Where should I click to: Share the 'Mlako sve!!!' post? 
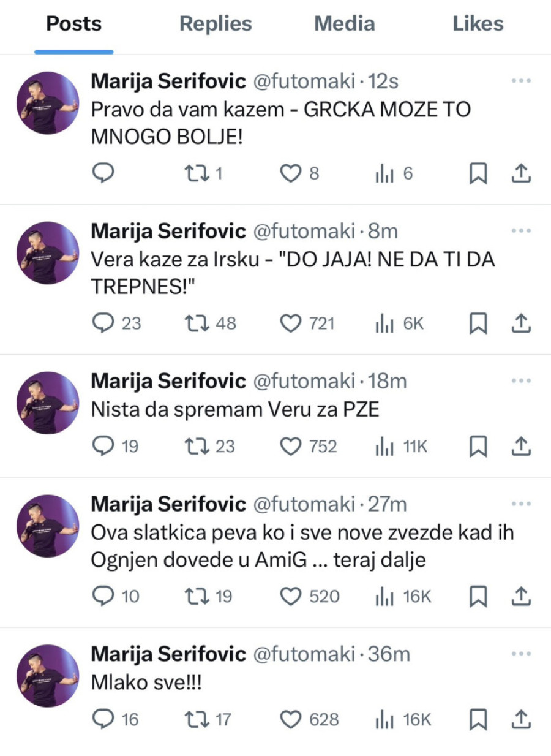[x=520, y=719]
